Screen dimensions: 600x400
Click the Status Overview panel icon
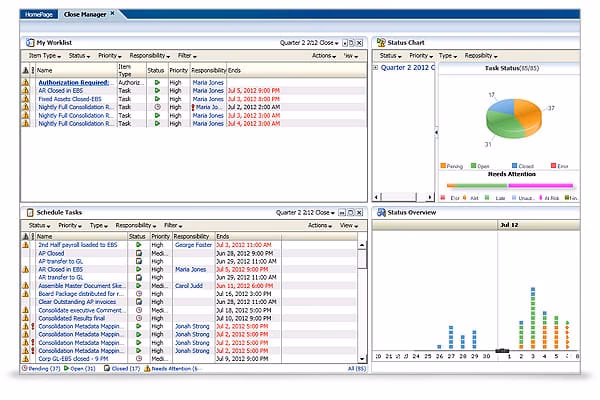[379, 213]
